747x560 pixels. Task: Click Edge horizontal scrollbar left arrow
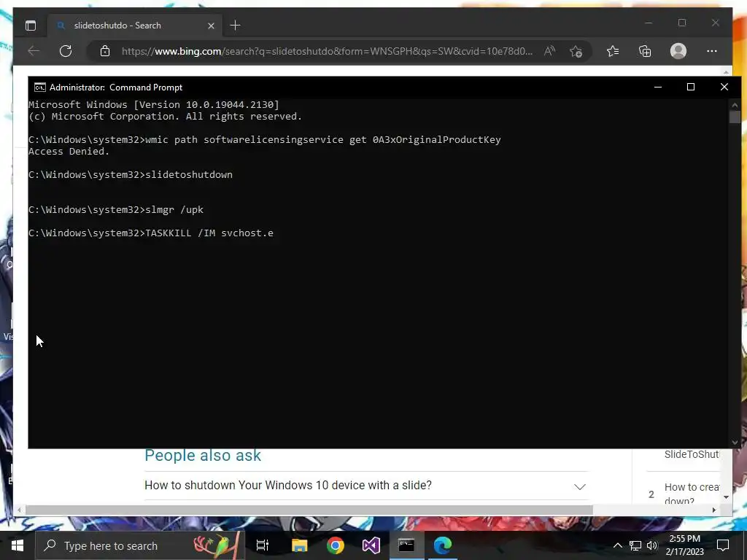pyautogui.click(x=18, y=510)
